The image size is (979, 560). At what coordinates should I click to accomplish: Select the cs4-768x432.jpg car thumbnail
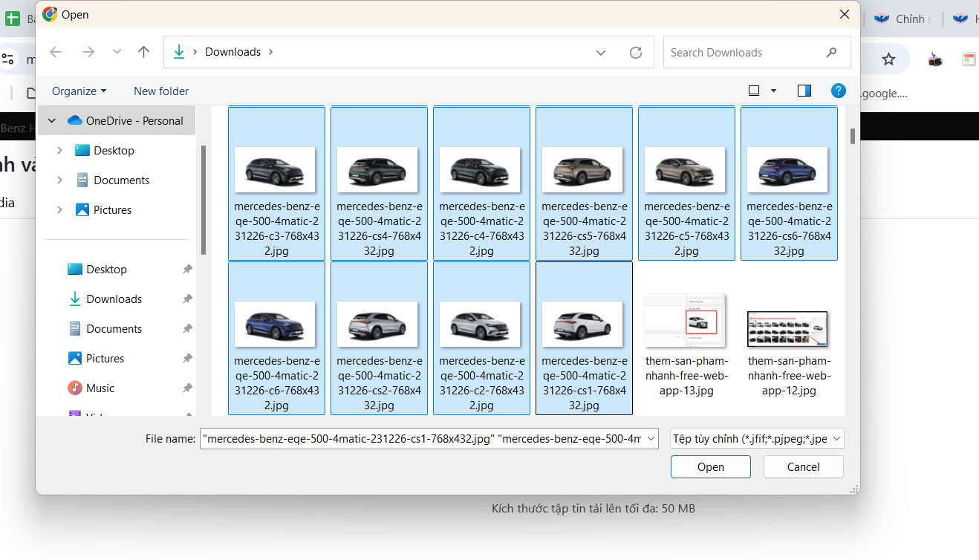click(x=379, y=183)
